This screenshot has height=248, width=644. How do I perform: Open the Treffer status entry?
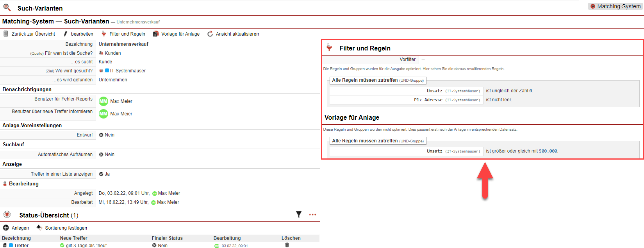pyautogui.click(x=21, y=245)
